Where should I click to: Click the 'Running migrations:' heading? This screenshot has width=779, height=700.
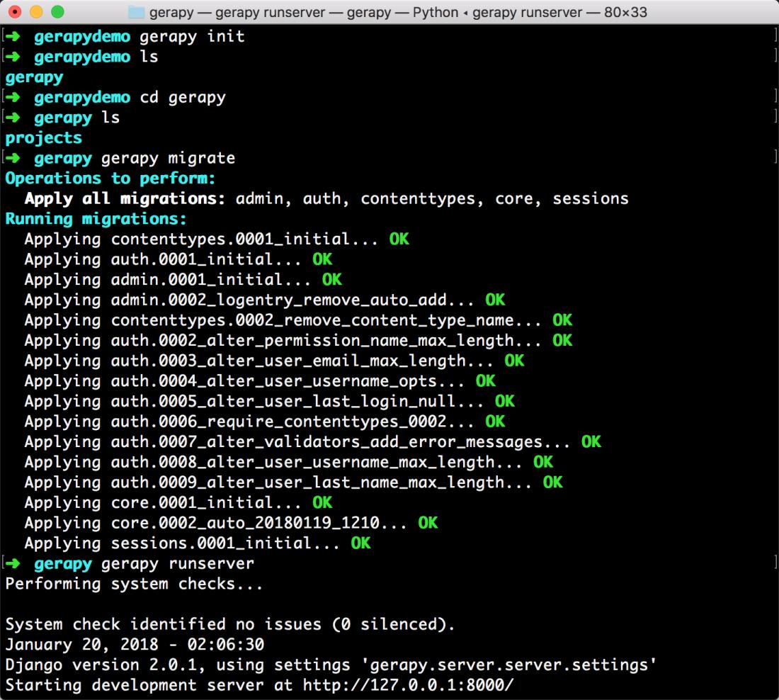point(96,219)
